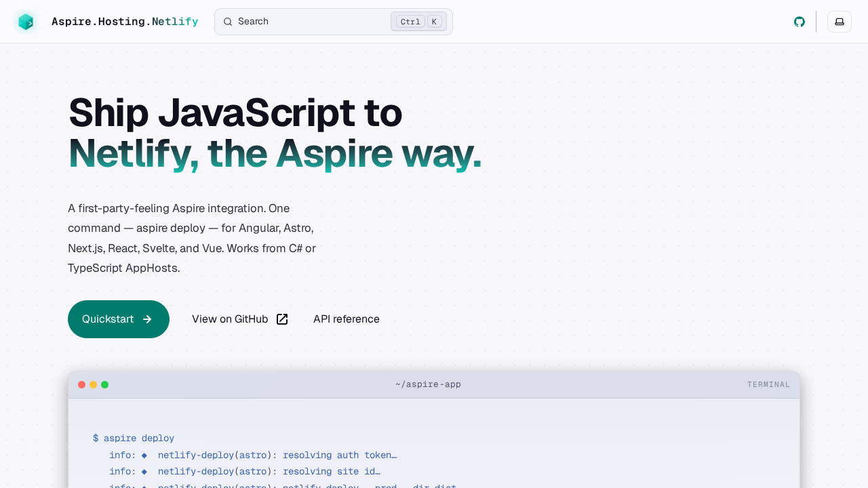Click the 'resolving site id…' log line
Viewport: 868px width, 488px height.
click(245, 471)
